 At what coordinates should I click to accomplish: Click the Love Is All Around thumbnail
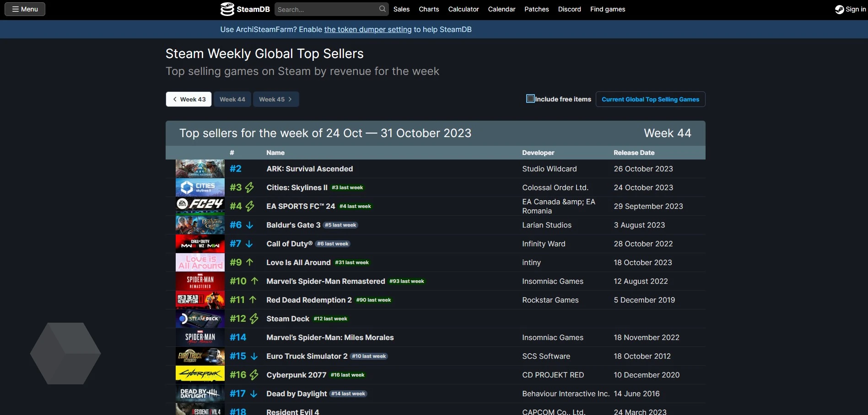[200, 262]
